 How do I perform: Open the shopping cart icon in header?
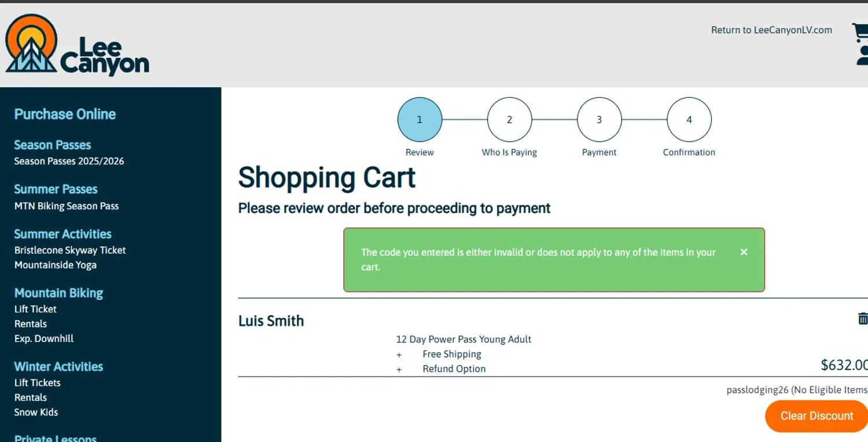click(860, 32)
